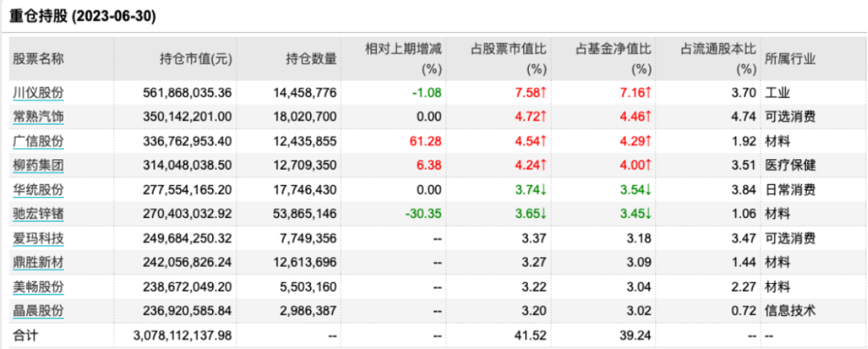Open the 广信股份 stock link
This screenshot has height=349, width=868.
39,142
